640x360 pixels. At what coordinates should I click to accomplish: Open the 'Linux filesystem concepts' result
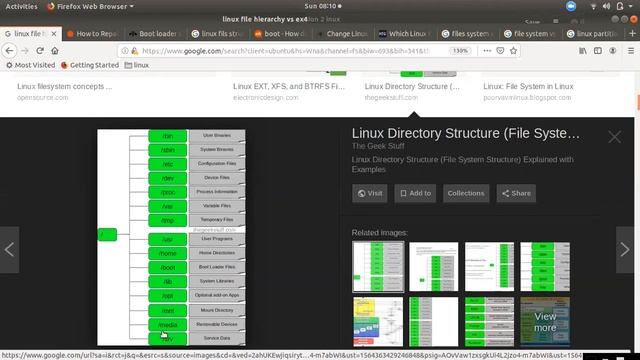64,87
